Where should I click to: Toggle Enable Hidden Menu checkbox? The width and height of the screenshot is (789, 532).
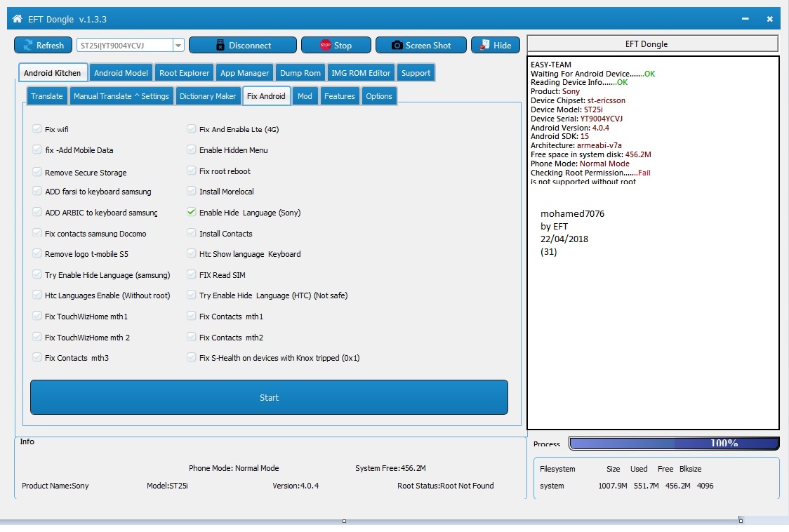(x=191, y=149)
